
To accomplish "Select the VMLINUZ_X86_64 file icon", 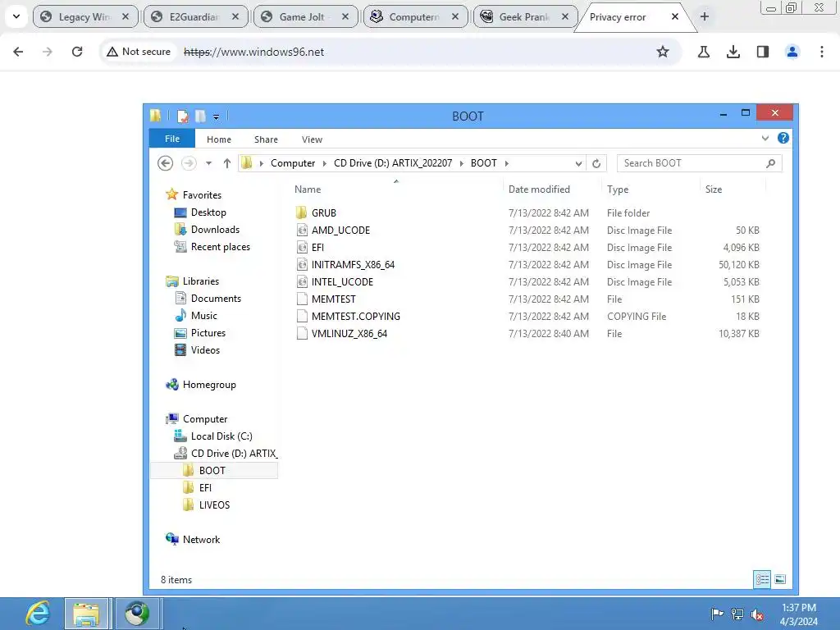I will [302, 333].
